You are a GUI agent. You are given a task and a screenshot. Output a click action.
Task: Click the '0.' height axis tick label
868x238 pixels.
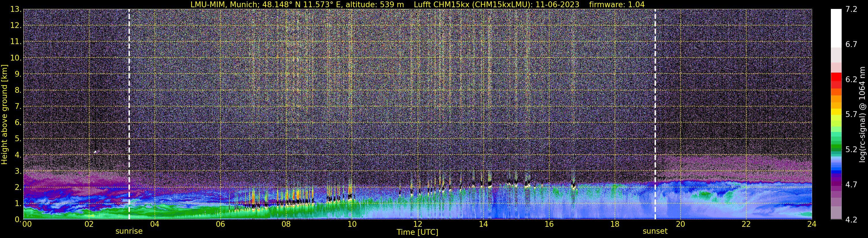(18, 219)
